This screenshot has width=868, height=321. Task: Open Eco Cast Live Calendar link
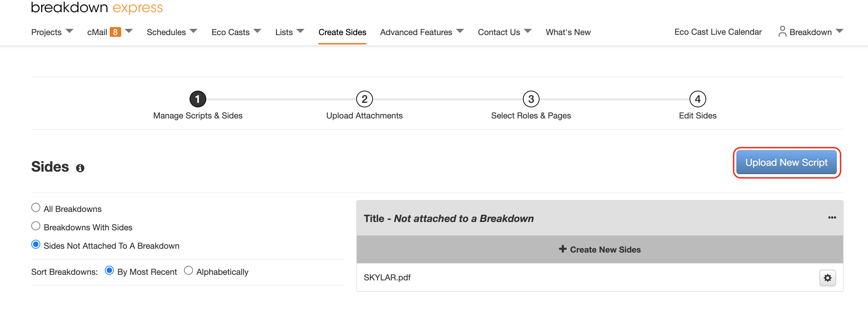718,32
